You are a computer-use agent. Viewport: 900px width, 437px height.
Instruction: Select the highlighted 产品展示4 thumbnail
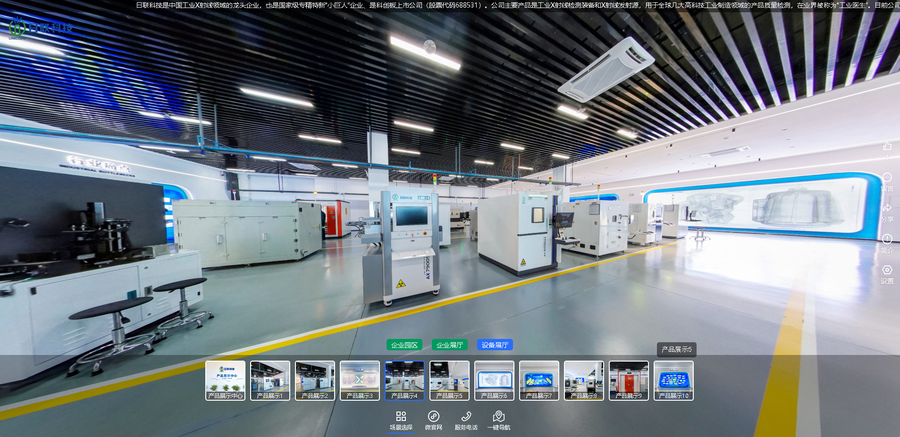pos(405,381)
